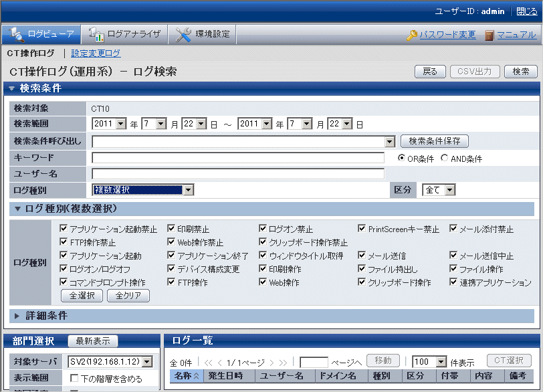The width and height of the screenshot is (543, 392).
Task: Uncheck FTP操作禁止 checkbox
Action: [x=64, y=241]
